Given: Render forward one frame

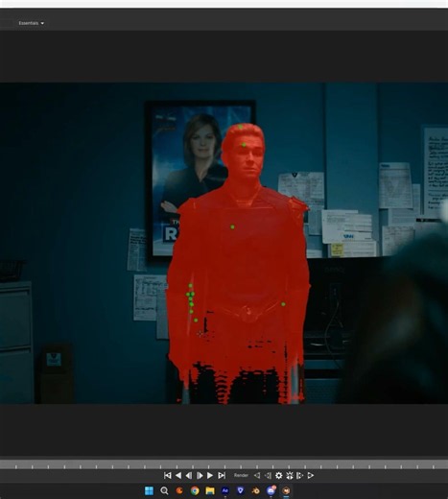Looking at the screenshot, I should pyautogui.click(x=299, y=476).
